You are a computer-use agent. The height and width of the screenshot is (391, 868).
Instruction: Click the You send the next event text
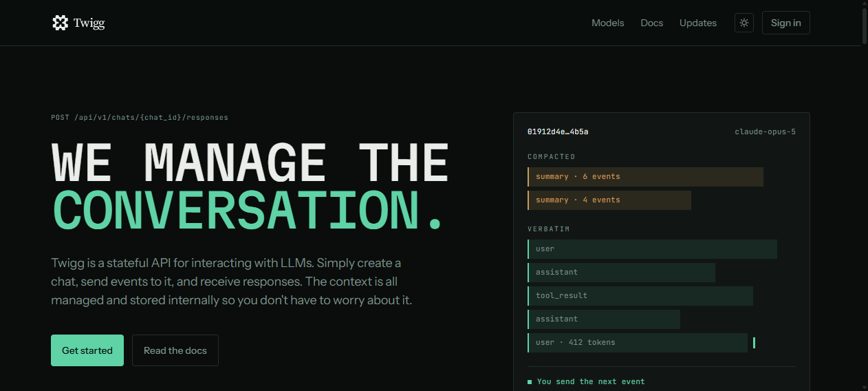tap(591, 381)
